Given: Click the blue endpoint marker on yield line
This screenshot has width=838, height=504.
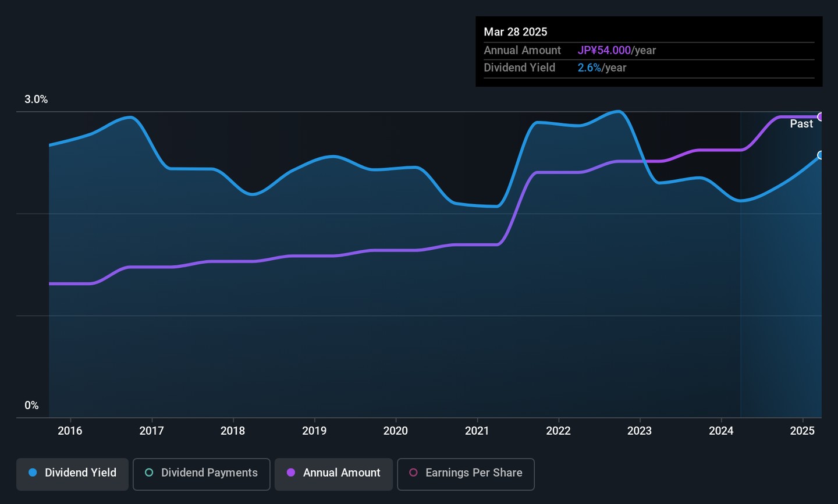Looking at the screenshot, I should point(821,155).
